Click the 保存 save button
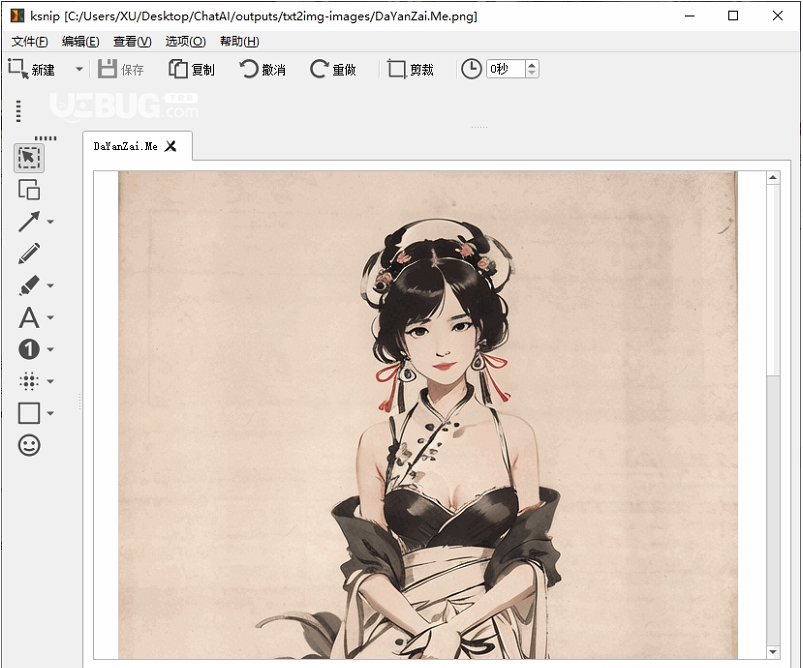The image size is (803, 668). [x=121, y=69]
